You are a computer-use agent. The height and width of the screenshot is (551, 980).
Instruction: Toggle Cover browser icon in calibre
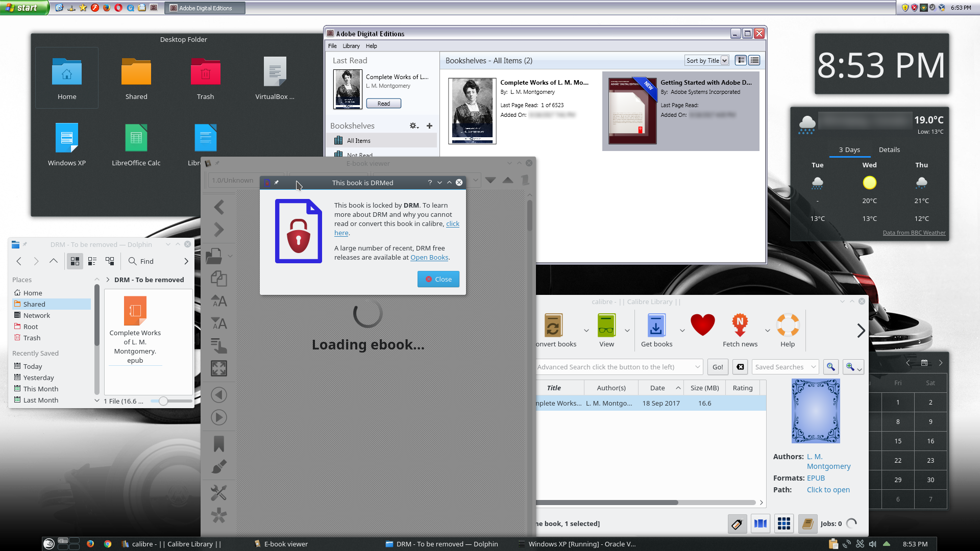click(x=761, y=523)
